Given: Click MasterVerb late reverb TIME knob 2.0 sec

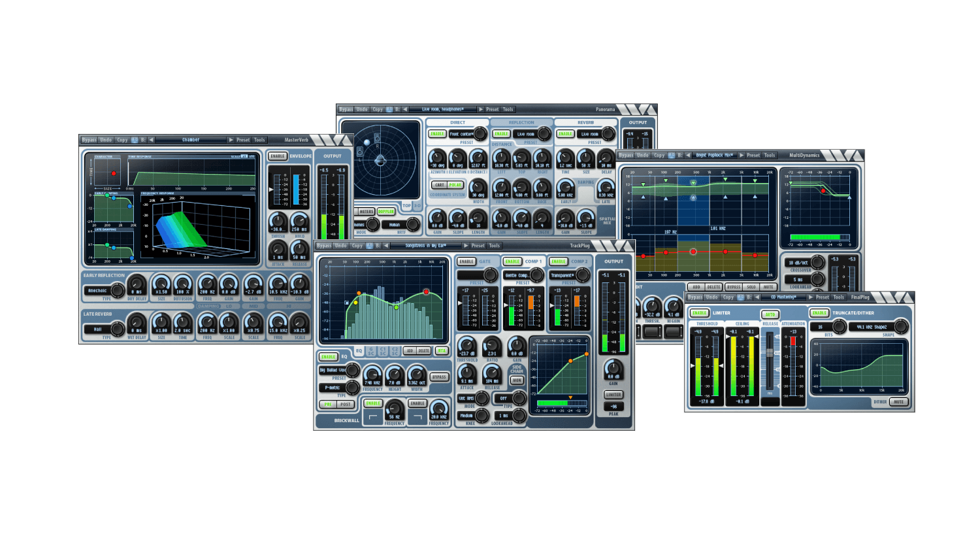Looking at the screenshot, I should (182, 323).
